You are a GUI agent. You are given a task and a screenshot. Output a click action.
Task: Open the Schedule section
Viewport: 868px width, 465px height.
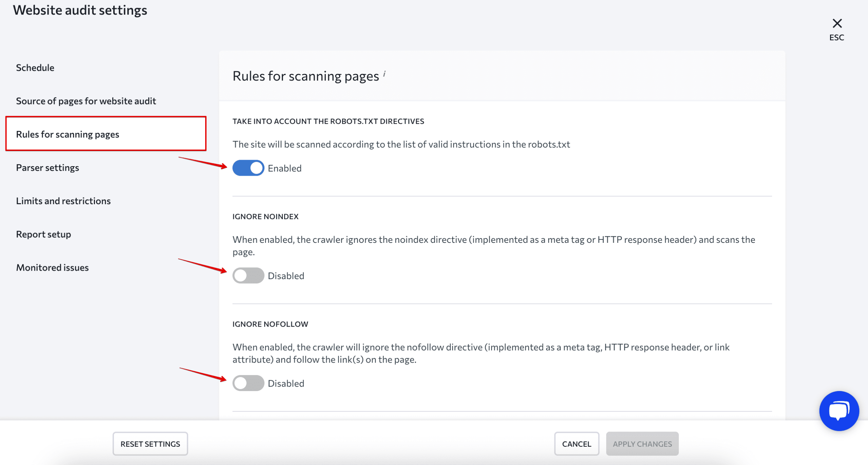click(x=35, y=67)
